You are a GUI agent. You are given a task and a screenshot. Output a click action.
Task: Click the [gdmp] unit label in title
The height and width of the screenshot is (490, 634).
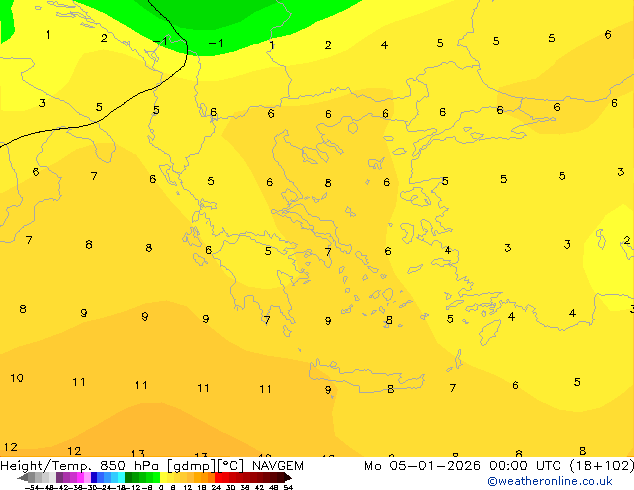click(x=191, y=466)
